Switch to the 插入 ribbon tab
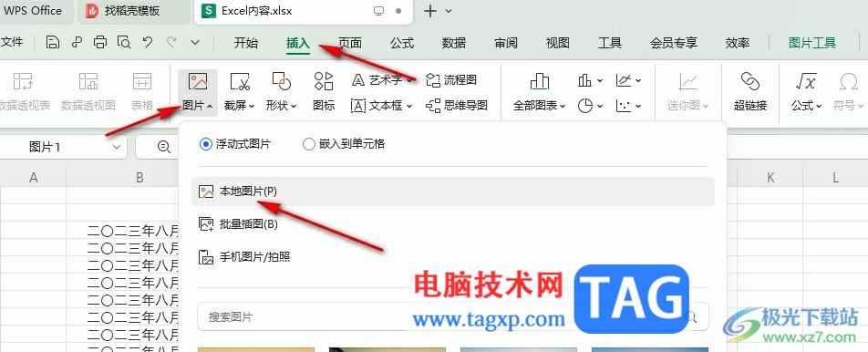868x352 pixels. [298, 43]
